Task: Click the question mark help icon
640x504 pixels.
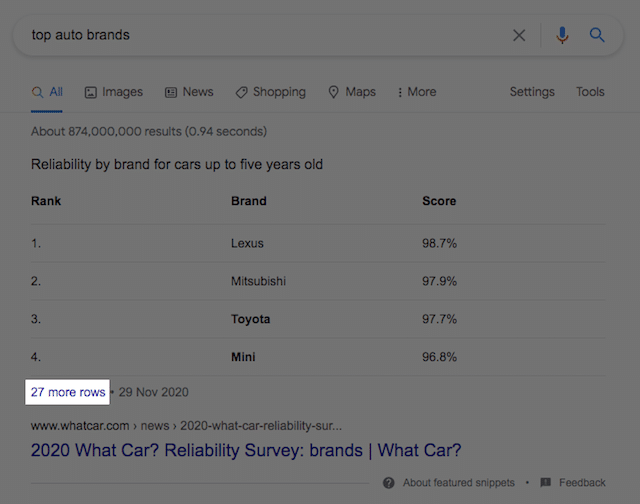Action: click(x=389, y=483)
